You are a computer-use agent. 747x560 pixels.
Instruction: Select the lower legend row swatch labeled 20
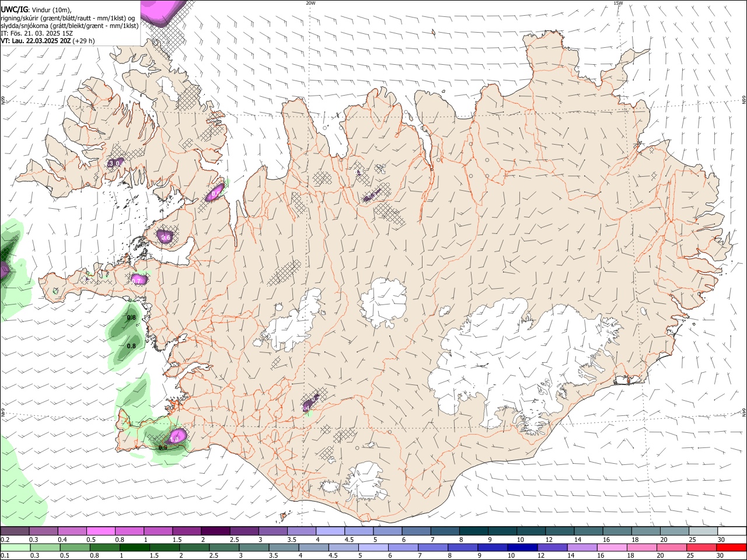[x=671, y=548]
